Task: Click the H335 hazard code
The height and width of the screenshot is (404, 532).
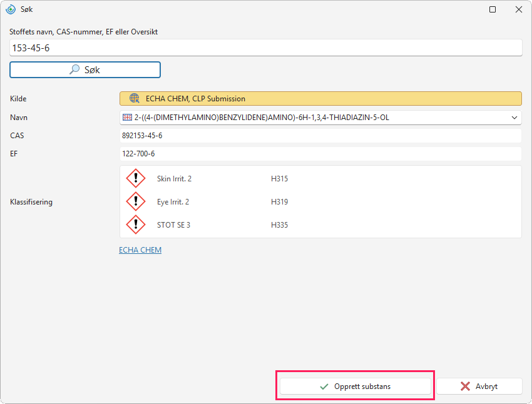Action: coord(279,225)
